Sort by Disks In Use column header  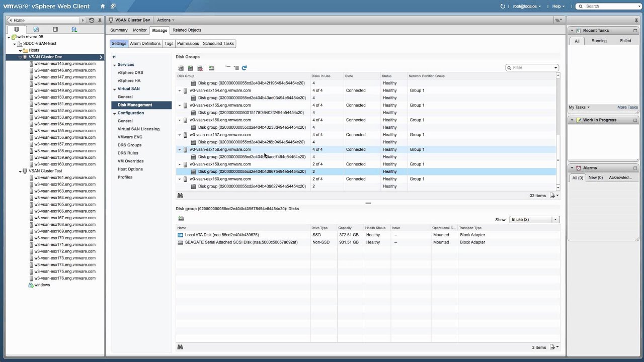[x=327, y=76]
